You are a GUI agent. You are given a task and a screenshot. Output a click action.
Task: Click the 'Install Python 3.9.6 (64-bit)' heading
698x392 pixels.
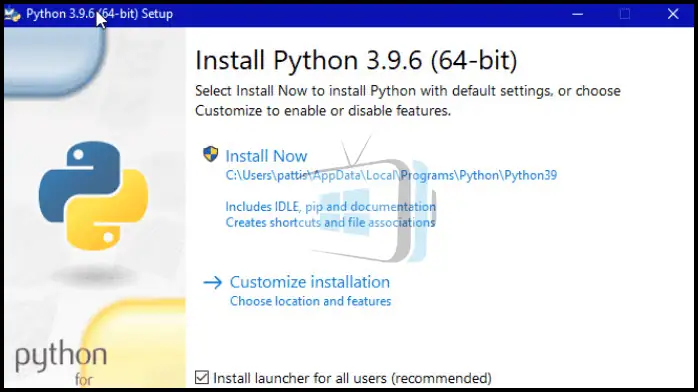(356, 60)
